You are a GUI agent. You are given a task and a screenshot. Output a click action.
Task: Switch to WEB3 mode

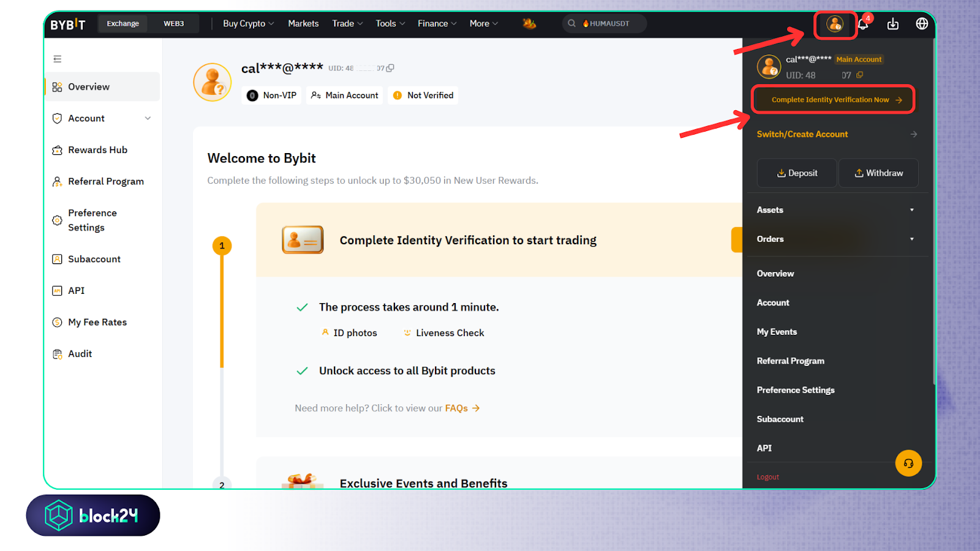[x=174, y=23]
